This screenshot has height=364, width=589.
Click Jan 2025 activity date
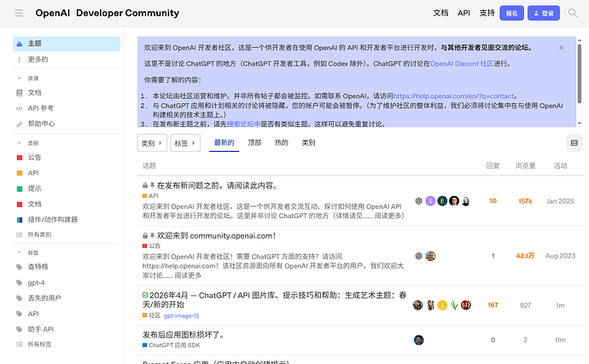[x=560, y=201]
